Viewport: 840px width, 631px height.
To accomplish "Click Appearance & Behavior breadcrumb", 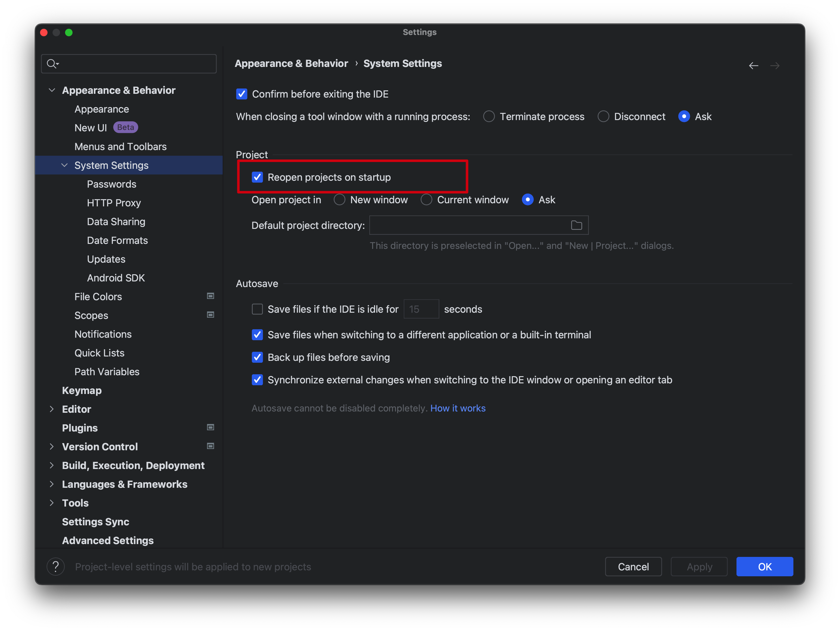I will pyautogui.click(x=291, y=63).
